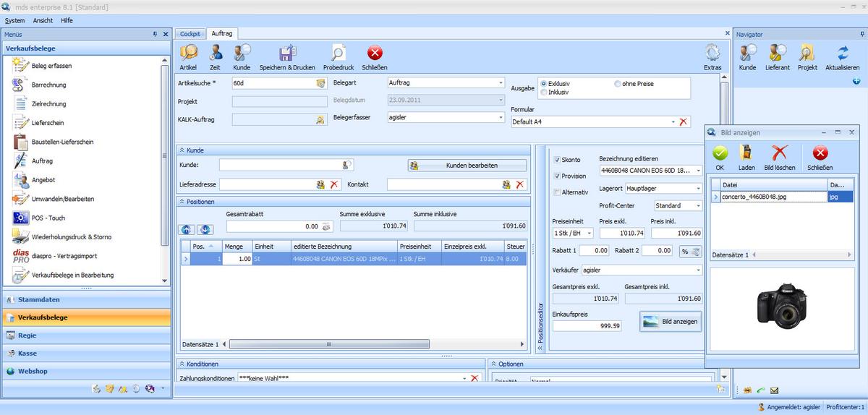
Task: Open Probedruck preview icon
Action: pyautogui.click(x=338, y=53)
